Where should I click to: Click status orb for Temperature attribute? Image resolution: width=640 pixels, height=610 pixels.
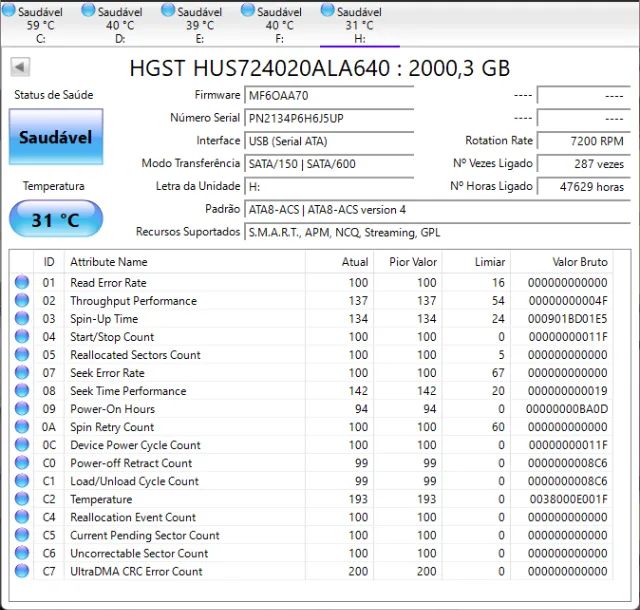22,499
